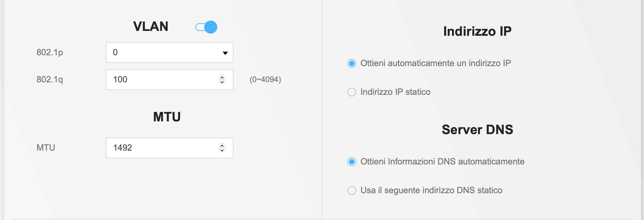Click the (0~4094) range hint
This screenshot has height=220, width=644.
pyautogui.click(x=265, y=80)
